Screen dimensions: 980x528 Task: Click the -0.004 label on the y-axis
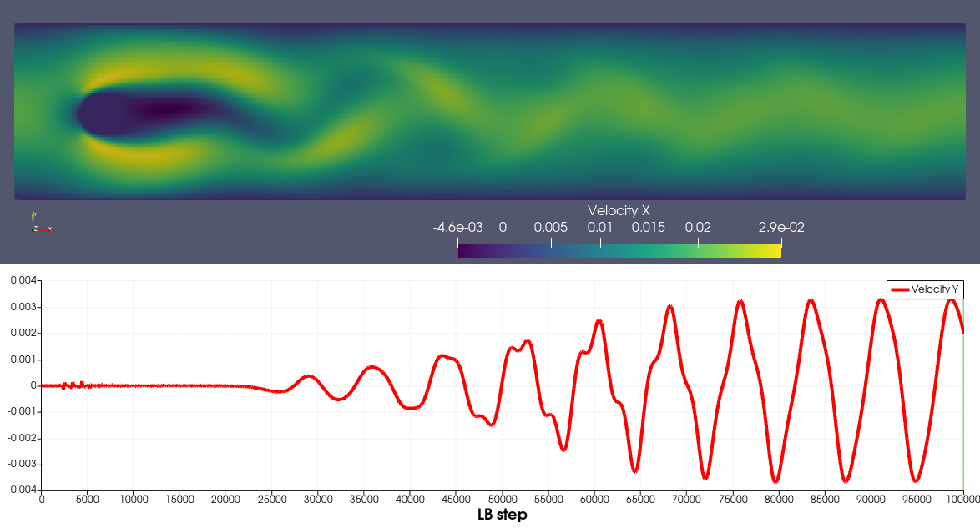click(x=21, y=490)
